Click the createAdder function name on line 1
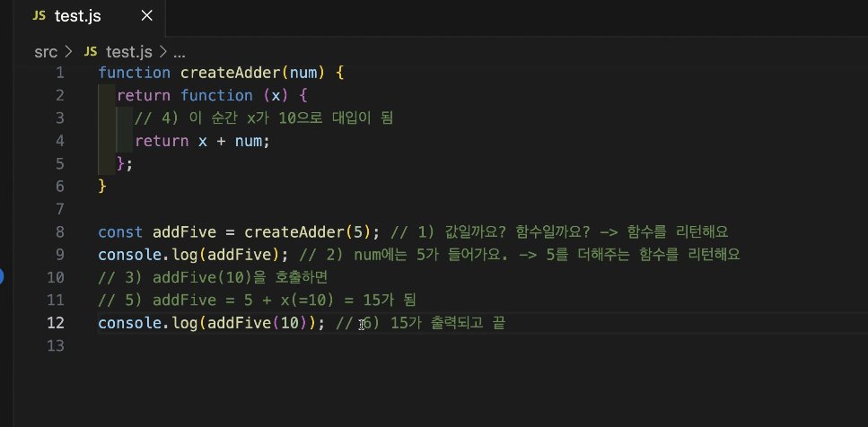 point(231,73)
